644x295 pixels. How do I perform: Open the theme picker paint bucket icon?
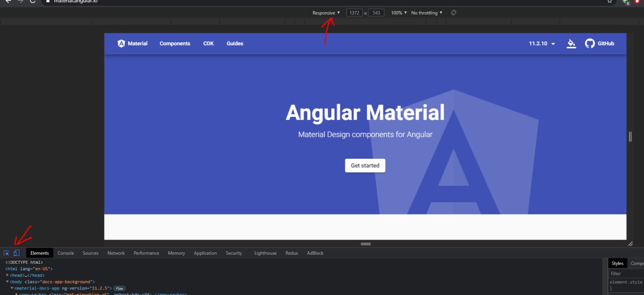click(571, 43)
